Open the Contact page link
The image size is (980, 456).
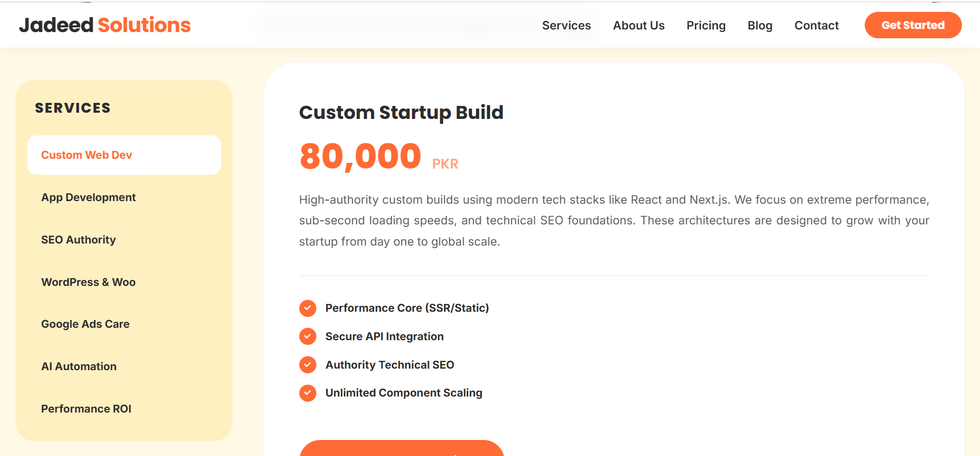click(817, 25)
